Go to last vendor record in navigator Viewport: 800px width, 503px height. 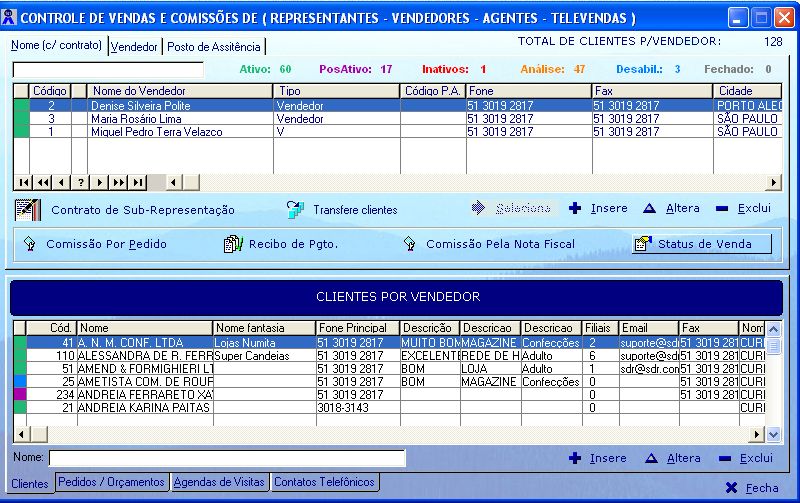pos(138,182)
